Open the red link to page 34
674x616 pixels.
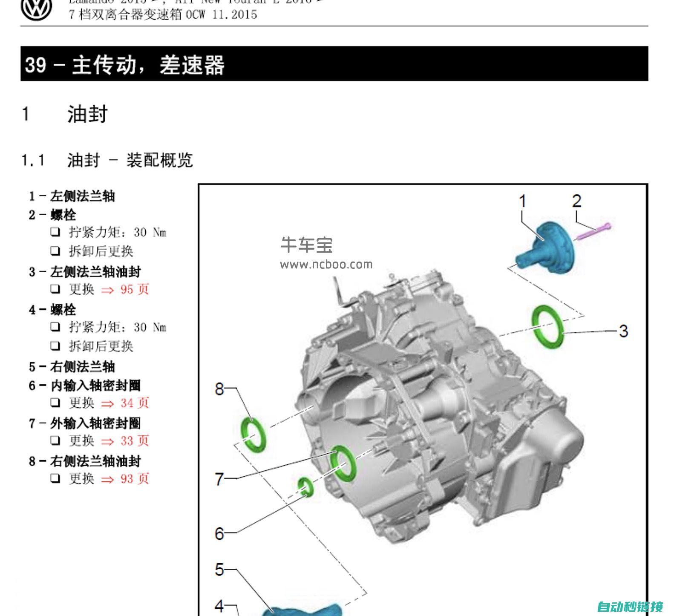(x=125, y=403)
